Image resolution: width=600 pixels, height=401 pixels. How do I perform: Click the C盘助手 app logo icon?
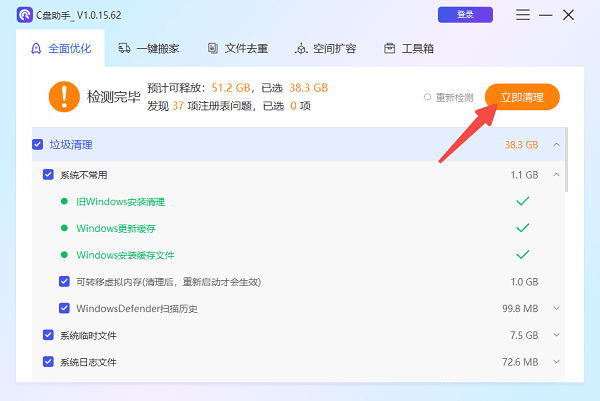[23, 15]
